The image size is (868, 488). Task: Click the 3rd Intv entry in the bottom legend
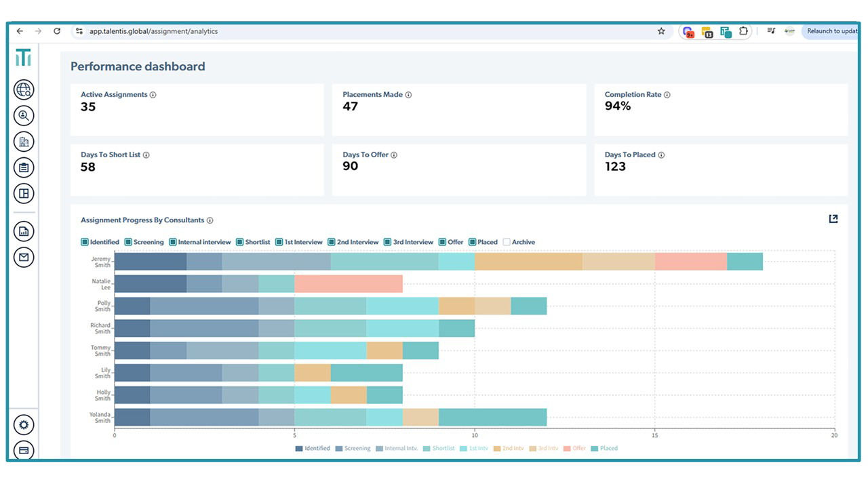544,449
